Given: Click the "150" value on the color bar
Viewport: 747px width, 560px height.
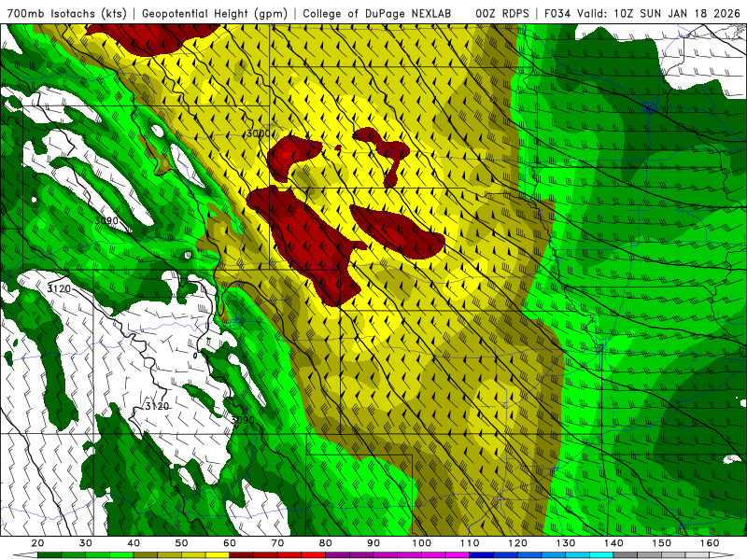Looking at the screenshot, I should pos(662,543).
